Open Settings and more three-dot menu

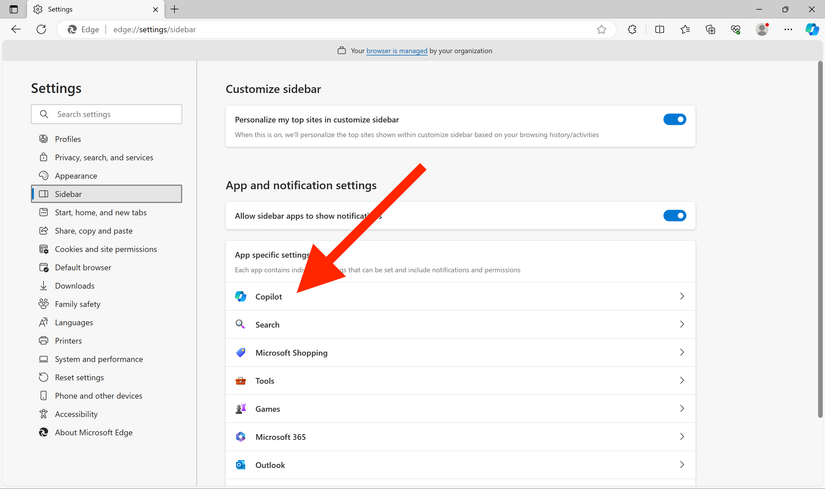pos(788,30)
